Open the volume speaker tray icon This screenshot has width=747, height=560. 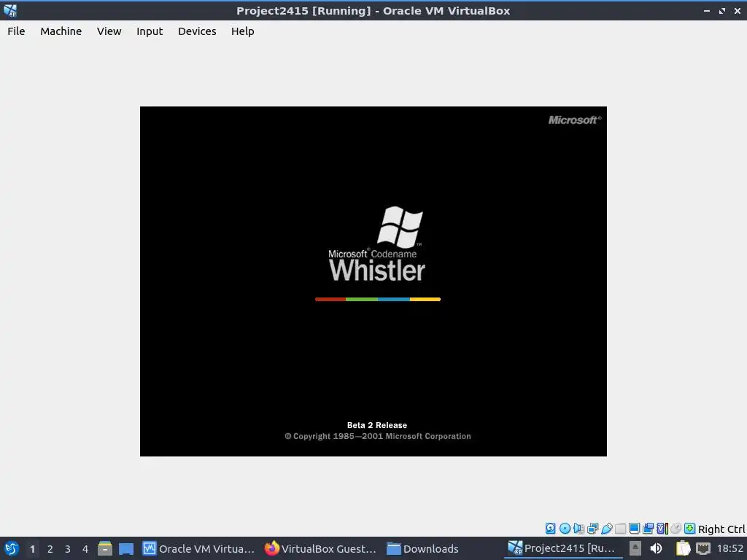[656, 548]
